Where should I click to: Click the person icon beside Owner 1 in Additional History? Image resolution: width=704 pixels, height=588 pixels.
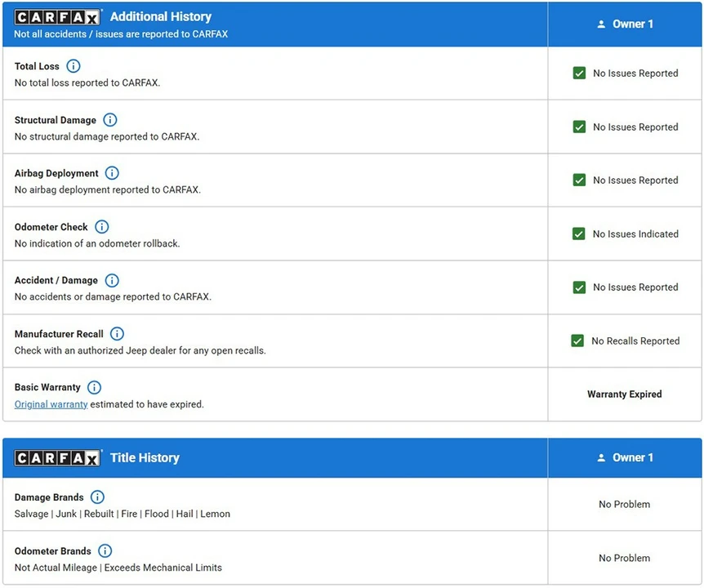601,24
